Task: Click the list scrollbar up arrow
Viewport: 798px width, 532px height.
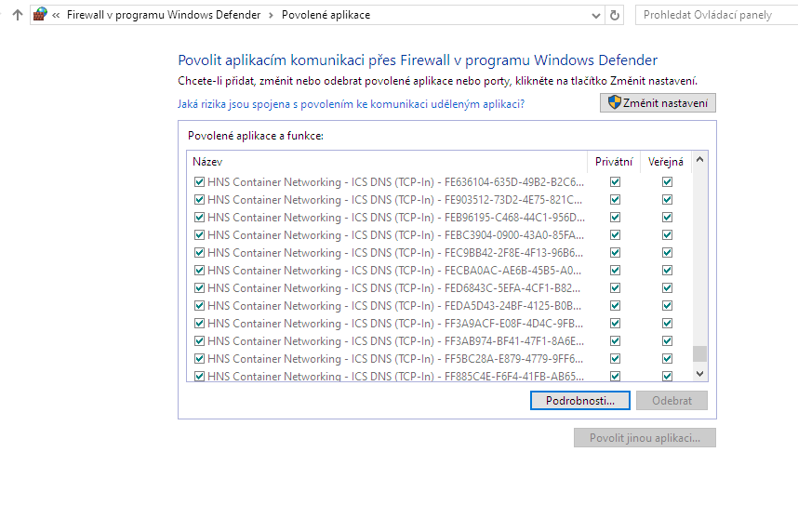Action: click(699, 159)
